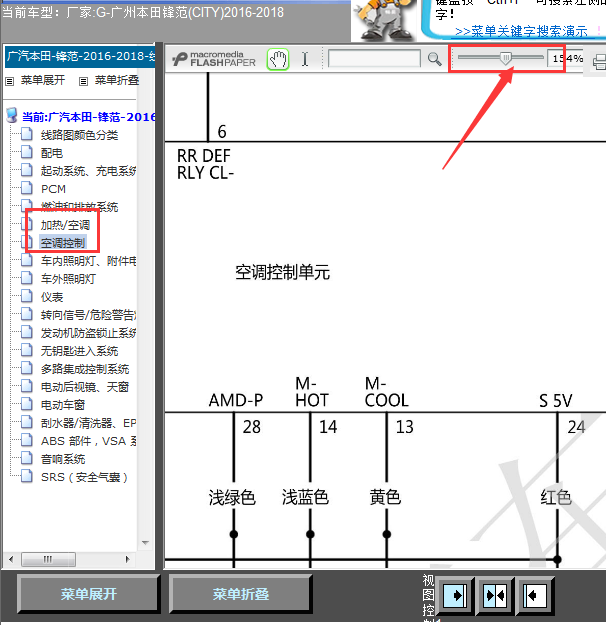This screenshot has height=625, width=606.
Task: Open SRS（安全气囊） tree item
Action: (84, 477)
